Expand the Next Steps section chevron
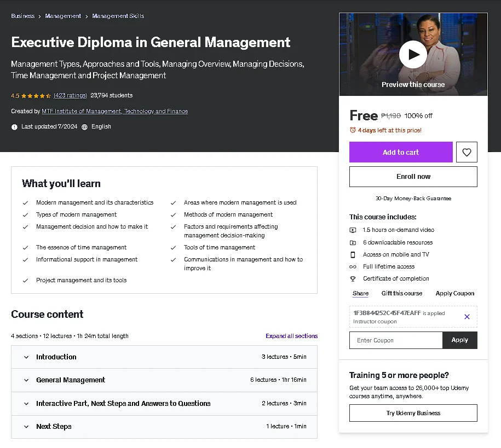Viewport: 501px width, 448px height. point(26,427)
